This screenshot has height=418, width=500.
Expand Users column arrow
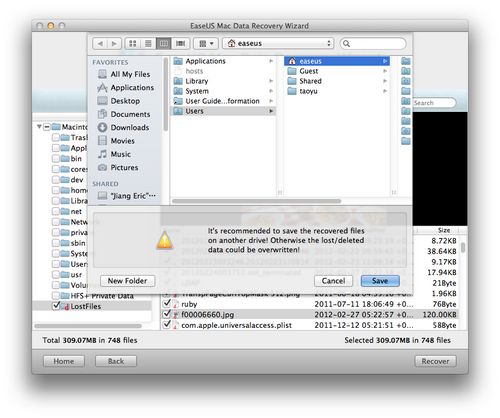(271, 111)
